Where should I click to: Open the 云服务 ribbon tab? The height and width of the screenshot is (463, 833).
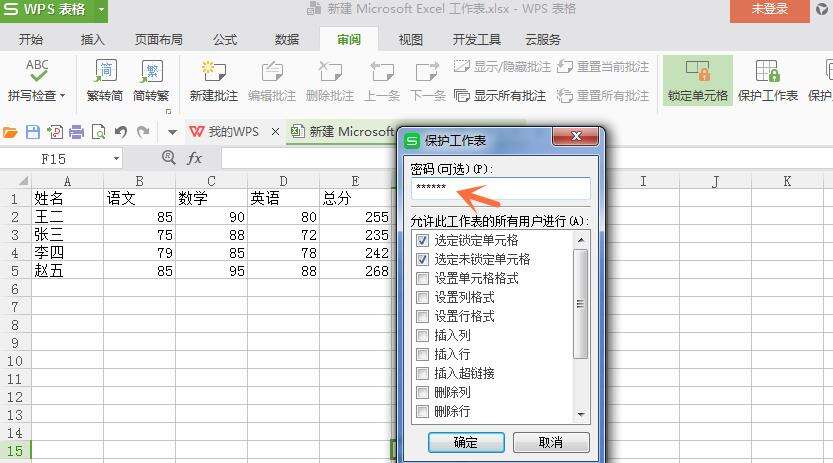543,39
